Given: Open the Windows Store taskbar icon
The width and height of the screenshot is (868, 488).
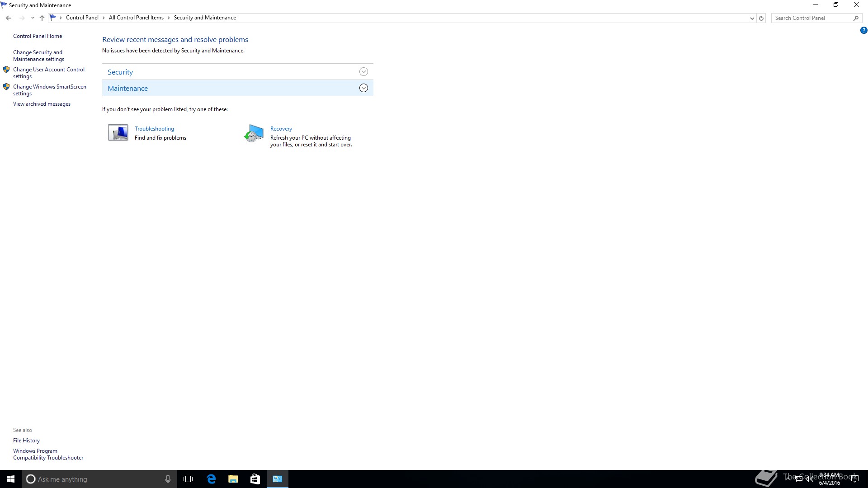Looking at the screenshot, I should (x=255, y=479).
